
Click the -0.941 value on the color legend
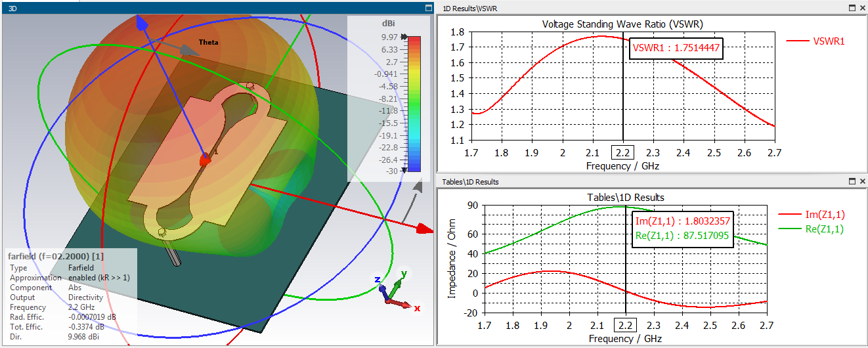(387, 74)
